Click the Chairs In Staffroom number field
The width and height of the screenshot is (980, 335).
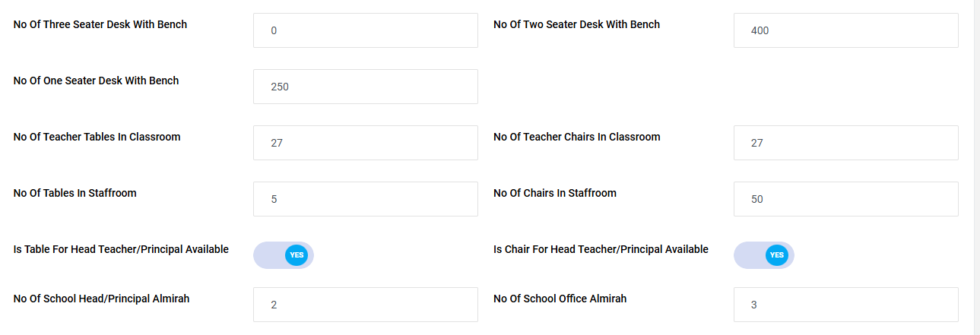[x=845, y=199]
